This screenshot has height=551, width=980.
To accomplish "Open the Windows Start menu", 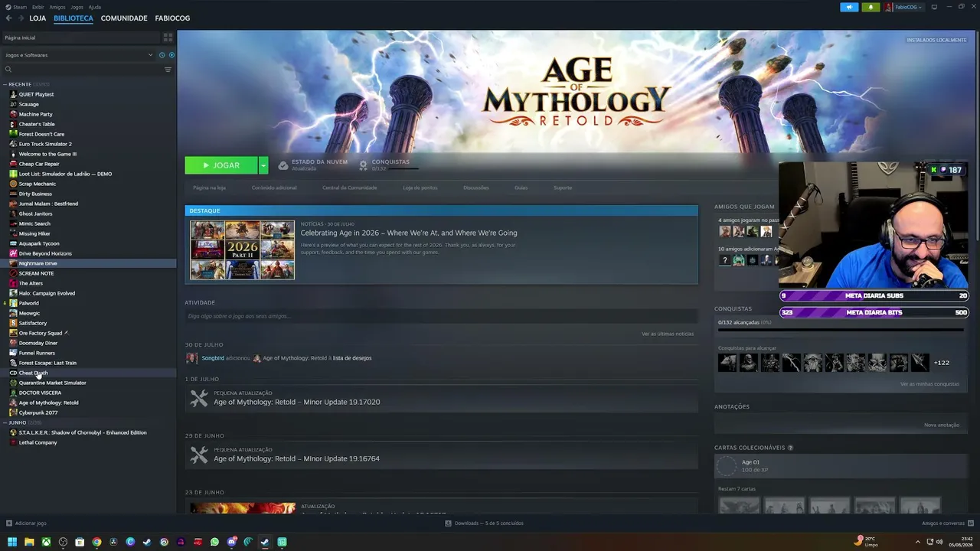I will pos(12,542).
